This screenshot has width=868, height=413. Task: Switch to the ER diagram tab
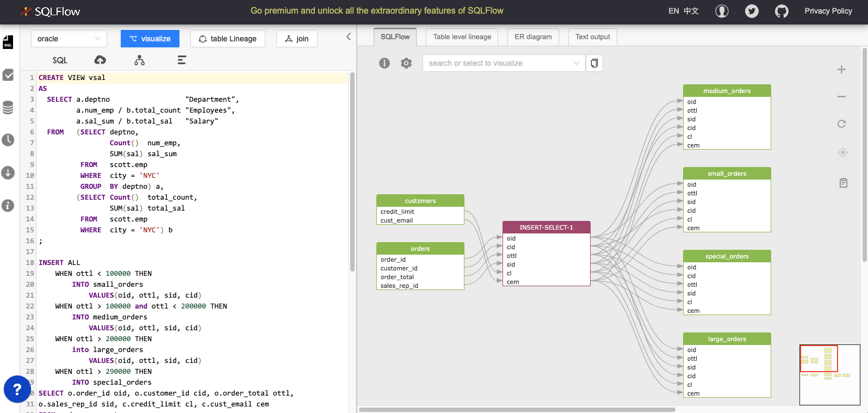point(533,37)
